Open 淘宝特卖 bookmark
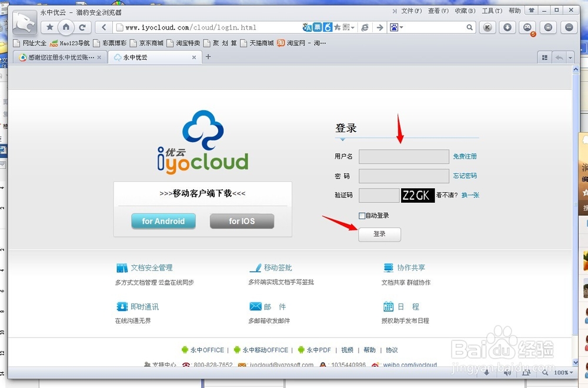 click(x=183, y=43)
